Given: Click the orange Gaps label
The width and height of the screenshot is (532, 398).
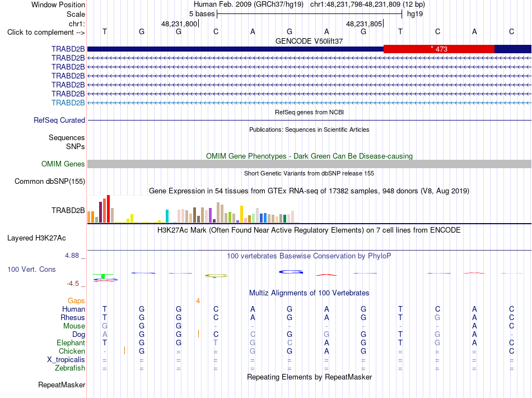Looking at the screenshot, I should 76,300.
